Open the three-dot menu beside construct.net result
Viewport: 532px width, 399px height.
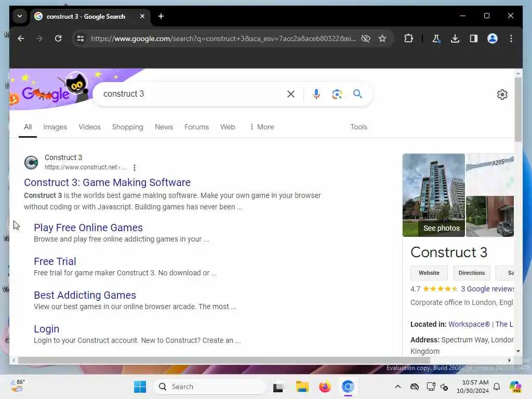pos(135,168)
